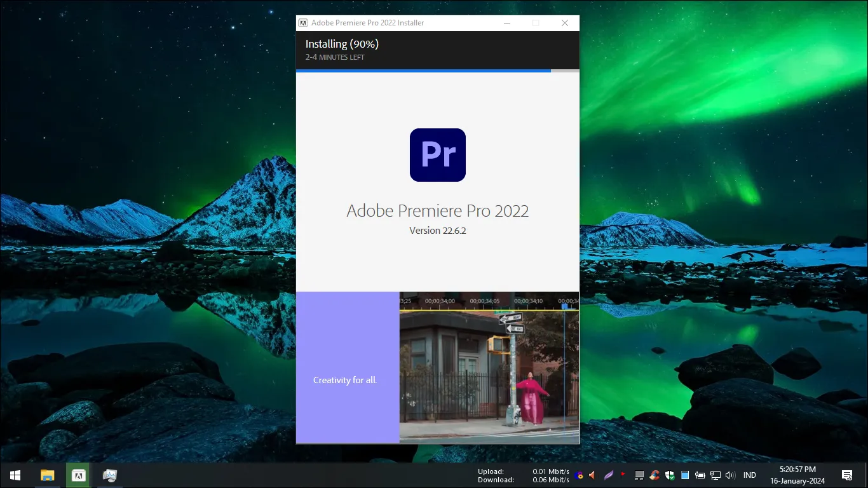Click the purple feather tray icon
This screenshot has height=488, width=868.
tap(607, 475)
